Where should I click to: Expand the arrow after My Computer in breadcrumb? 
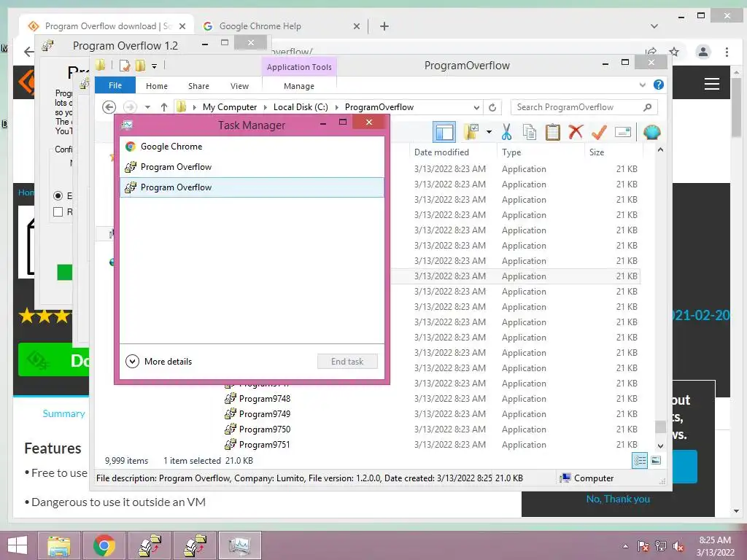266,107
